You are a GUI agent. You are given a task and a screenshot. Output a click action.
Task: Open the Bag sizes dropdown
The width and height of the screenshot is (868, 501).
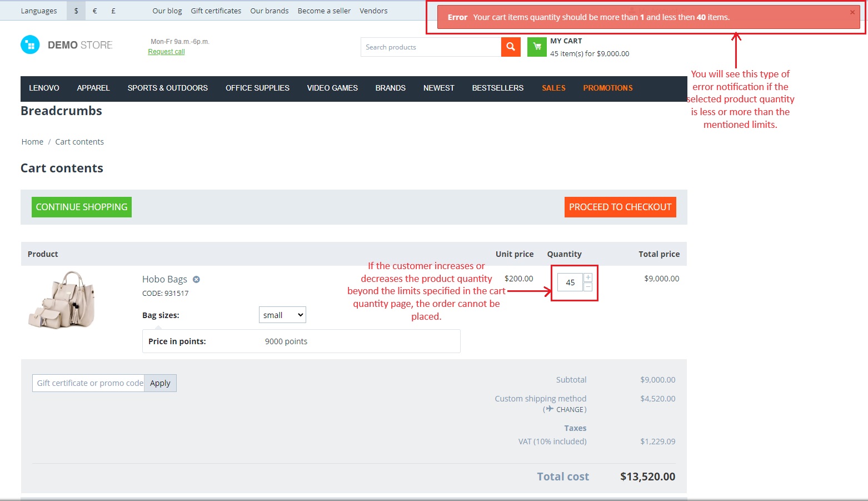(x=282, y=315)
